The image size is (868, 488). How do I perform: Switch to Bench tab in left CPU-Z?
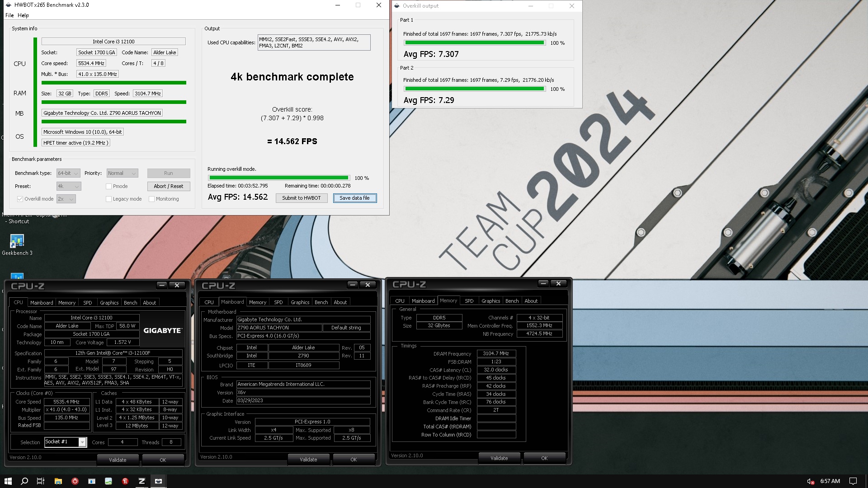click(130, 303)
